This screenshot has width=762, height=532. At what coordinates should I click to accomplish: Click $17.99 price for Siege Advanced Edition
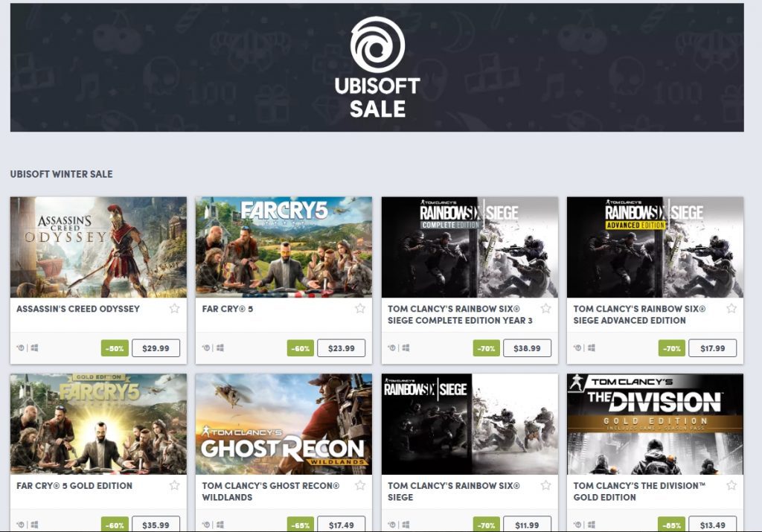(x=712, y=348)
